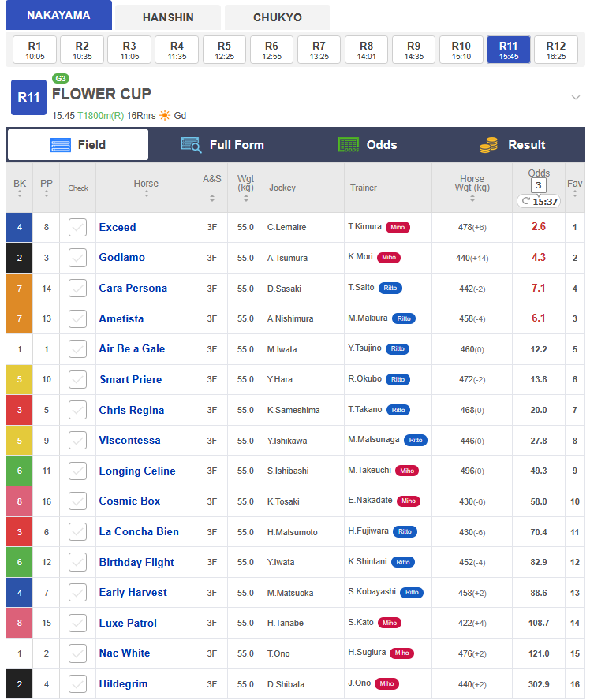
Task: Click the Ritto badge beside K.Shintani
Action: pyautogui.click(x=403, y=562)
